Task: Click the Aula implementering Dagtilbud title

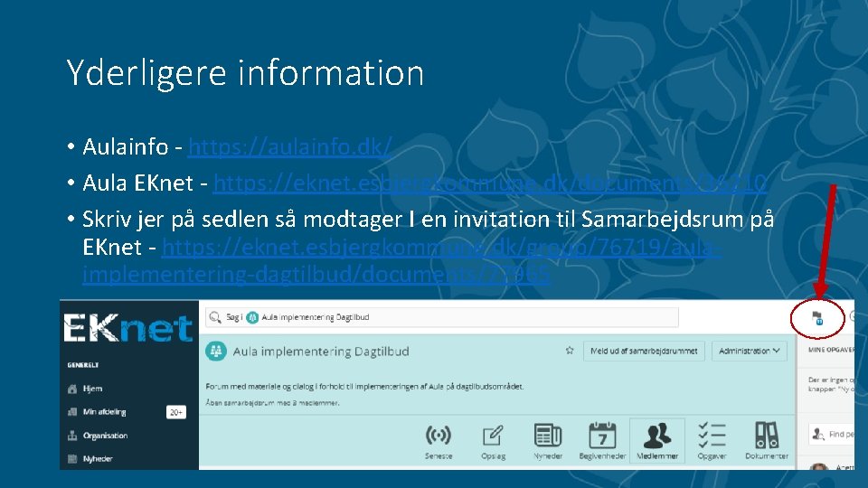Action: pyautogui.click(x=321, y=352)
